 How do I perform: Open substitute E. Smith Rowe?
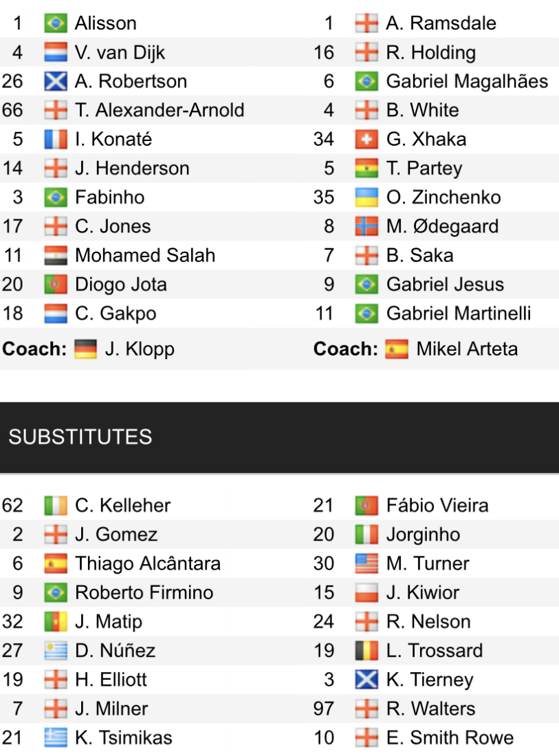click(450, 738)
